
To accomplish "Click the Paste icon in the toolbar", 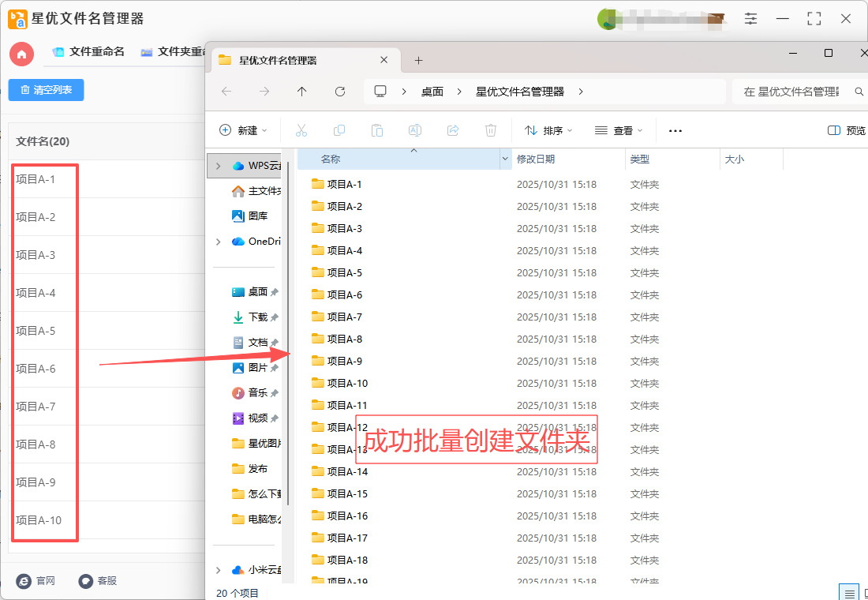I will pyautogui.click(x=377, y=130).
